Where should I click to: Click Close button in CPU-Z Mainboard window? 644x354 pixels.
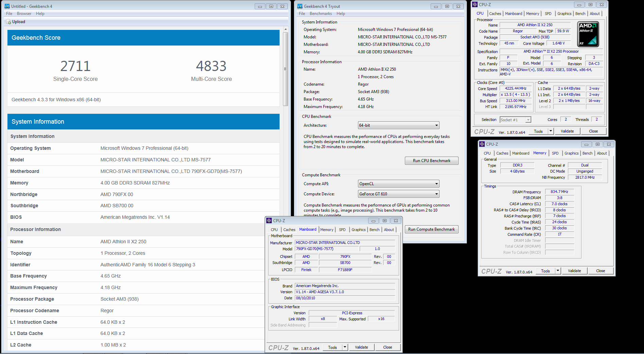388,347
